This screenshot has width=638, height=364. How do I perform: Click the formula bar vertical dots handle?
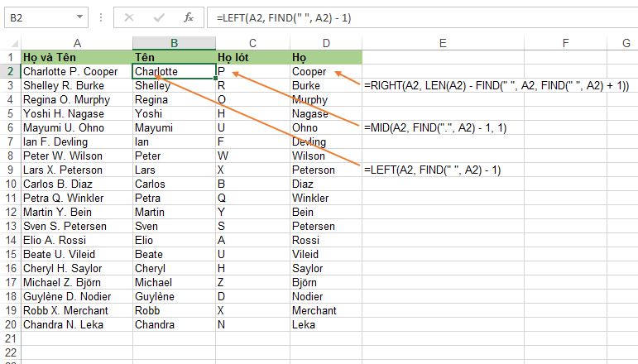[101, 17]
